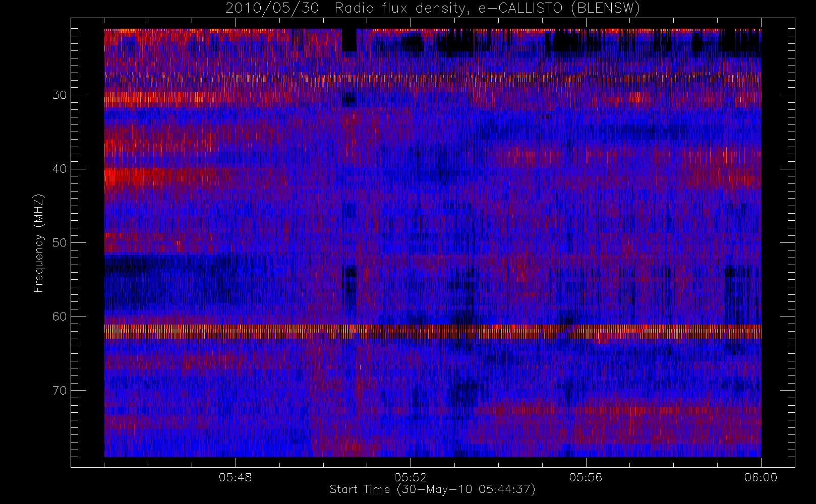Click the 06:00 time tick label

761,477
